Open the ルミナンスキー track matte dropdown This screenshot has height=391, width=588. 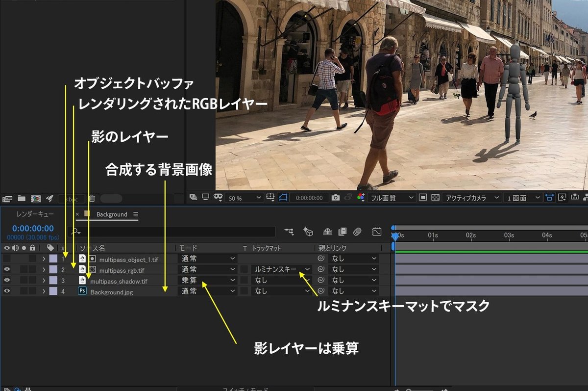(282, 269)
